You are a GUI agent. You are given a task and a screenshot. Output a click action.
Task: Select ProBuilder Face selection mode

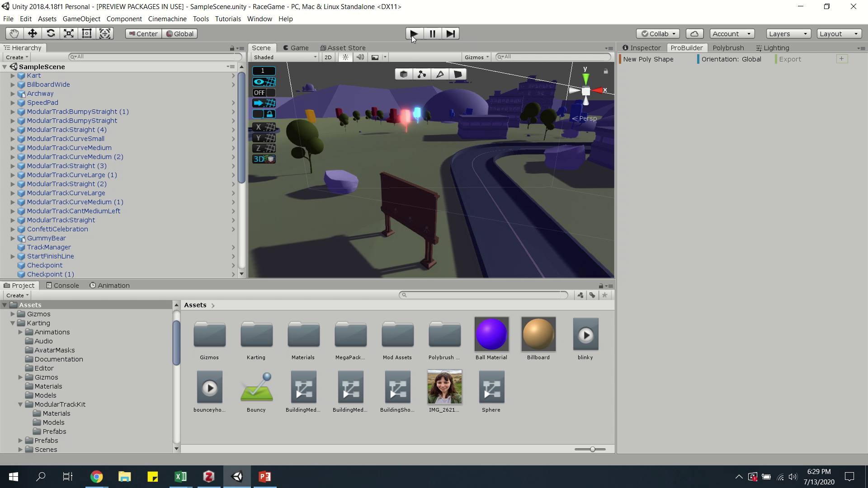458,74
